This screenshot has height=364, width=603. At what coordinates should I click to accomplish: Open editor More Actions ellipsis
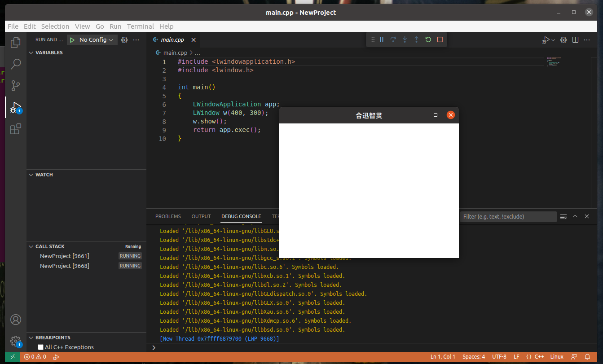(587, 40)
